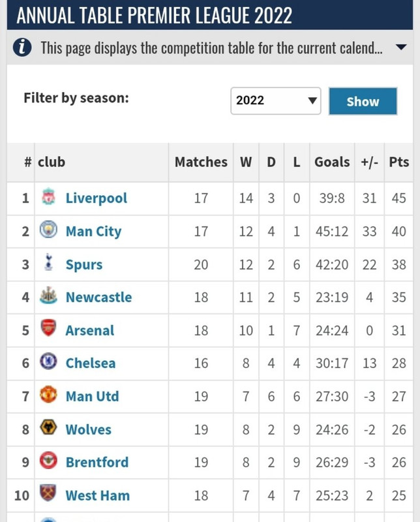Click the Man City club crest icon
The width and height of the screenshot is (420, 522).
[x=49, y=230]
